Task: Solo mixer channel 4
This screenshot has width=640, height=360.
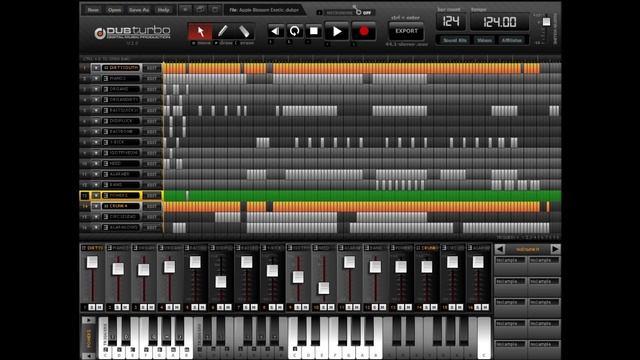Action: (169, 307)
